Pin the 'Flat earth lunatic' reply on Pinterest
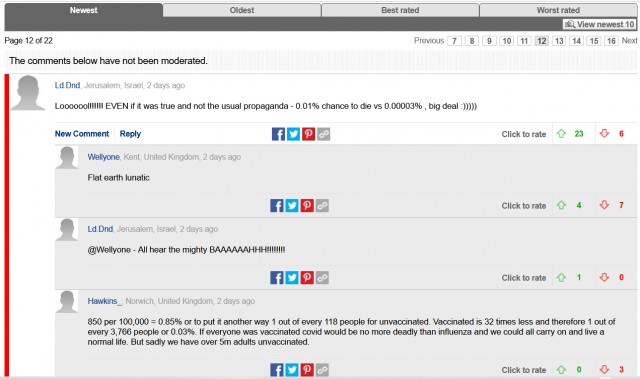Image resolution: width=640 pixels, height=379 pixels. tap(307, 206)
